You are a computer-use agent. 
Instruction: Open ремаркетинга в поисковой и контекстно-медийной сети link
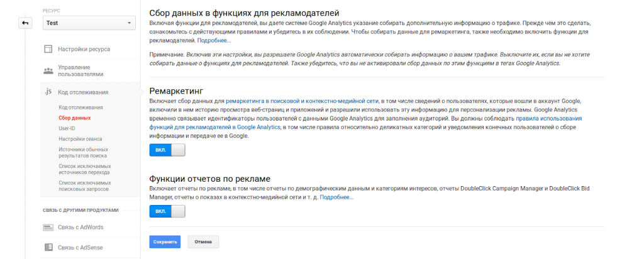click(302, 101)
